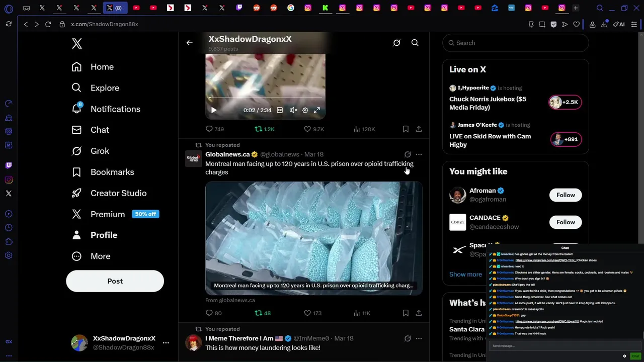
Task: Seek in the video progress bar
Action: pos(265,98)
